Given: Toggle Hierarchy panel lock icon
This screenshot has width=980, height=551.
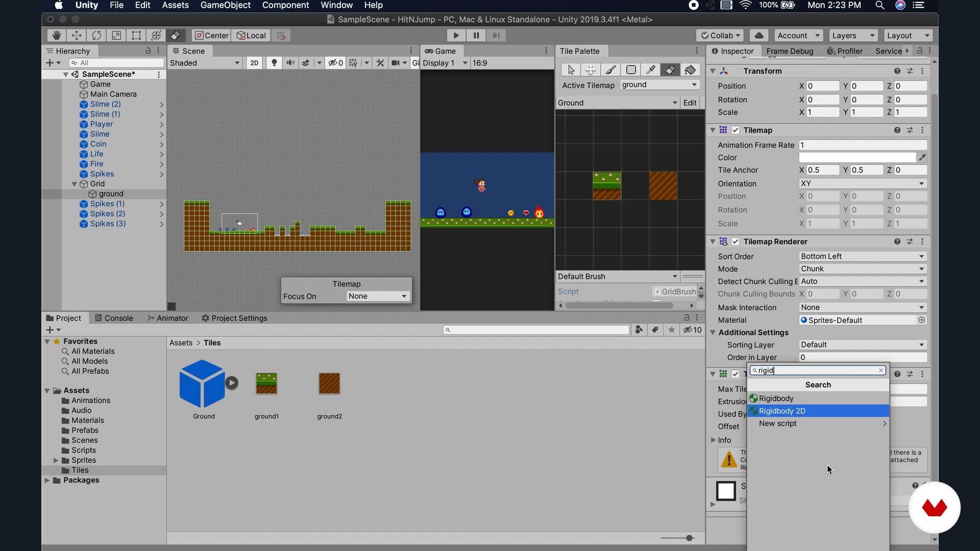Looking at the screenshot, I should coord(148,51).
